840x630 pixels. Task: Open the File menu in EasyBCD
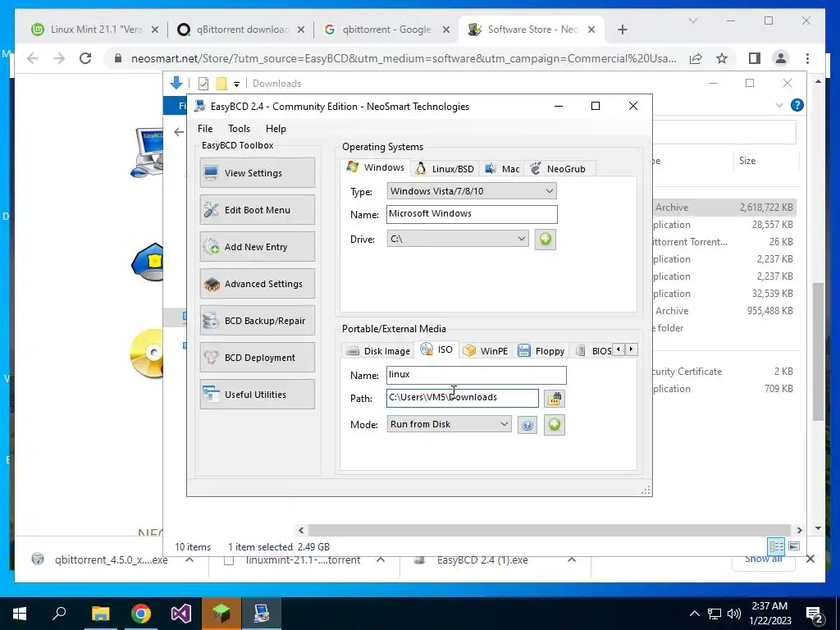[204, 129]
